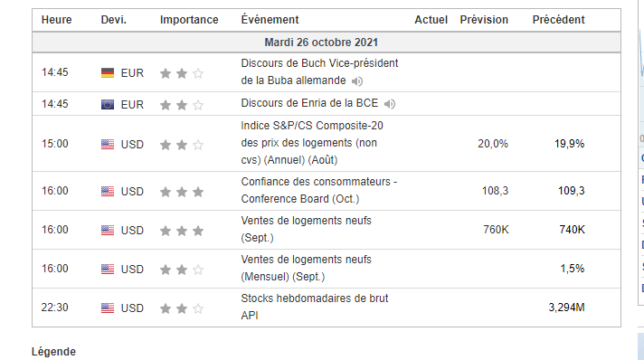Click the Événement column header
Image resolution: width=644 pixels, height=360 pixels.
[x=270, y=19]
